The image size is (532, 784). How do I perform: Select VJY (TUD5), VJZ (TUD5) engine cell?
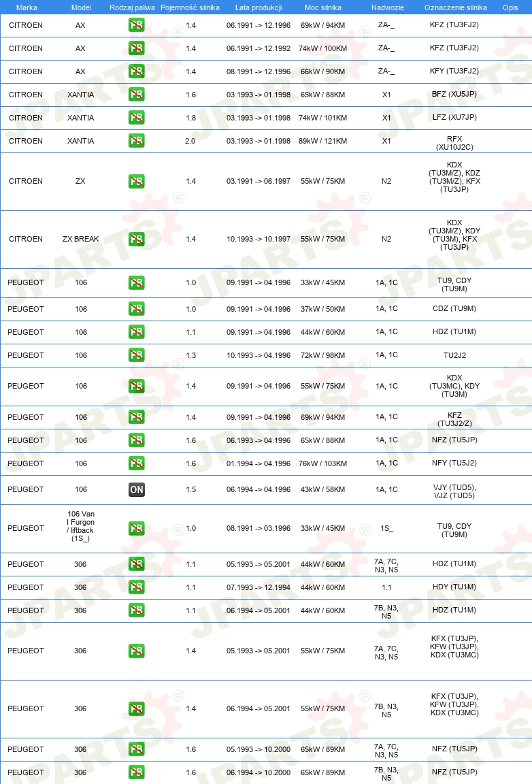454,491
